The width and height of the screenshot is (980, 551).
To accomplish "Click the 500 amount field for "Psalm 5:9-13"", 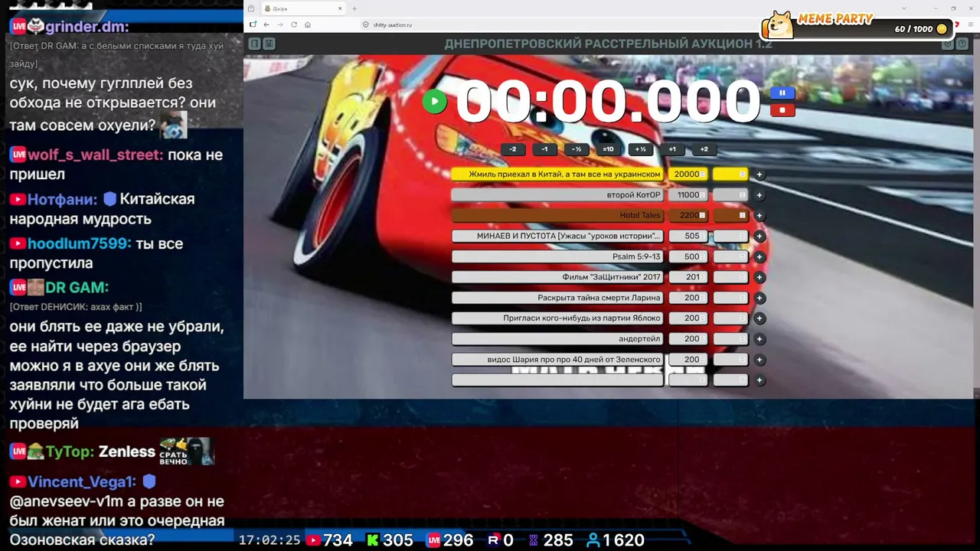I will (x=688, y=257).
